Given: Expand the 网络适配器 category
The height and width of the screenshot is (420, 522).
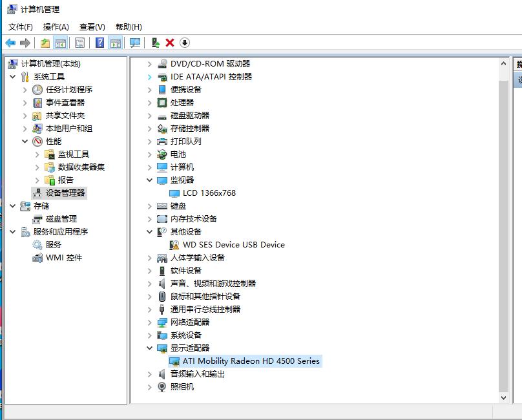Looking at the screenshot, I should point(149,322).
